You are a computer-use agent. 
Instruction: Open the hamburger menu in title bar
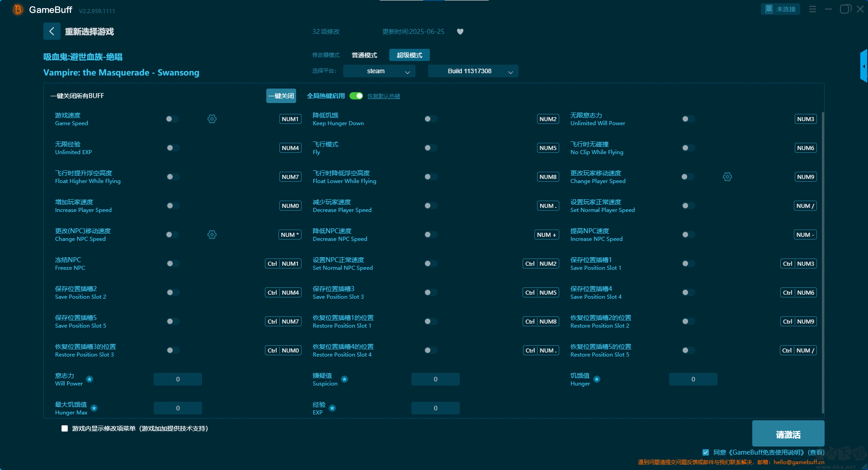pyautogui.click(x=812, y=9)
